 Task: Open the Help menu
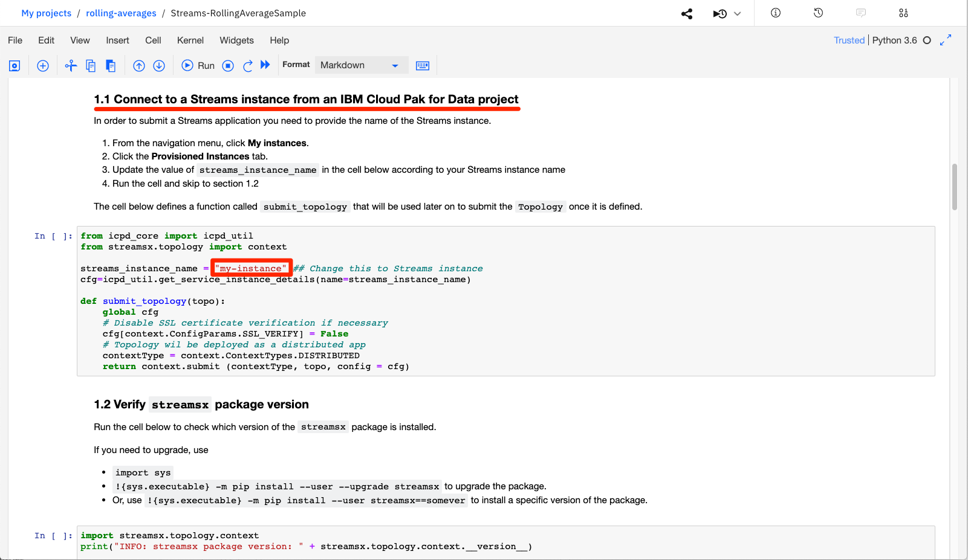(x=279, y=40)
